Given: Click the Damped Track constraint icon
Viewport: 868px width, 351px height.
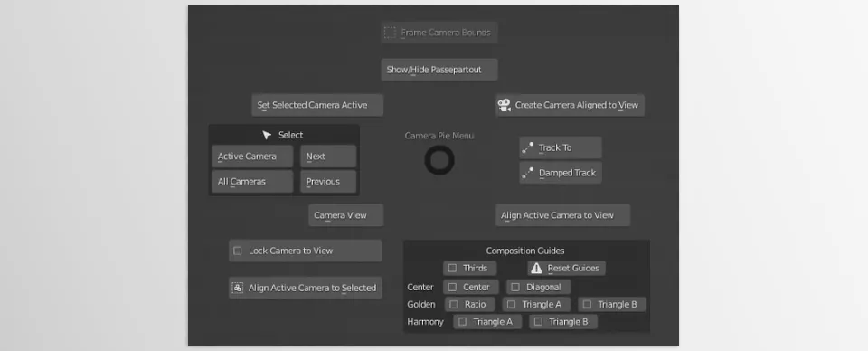Looking at the screenshot, I should tap(528, 173).
